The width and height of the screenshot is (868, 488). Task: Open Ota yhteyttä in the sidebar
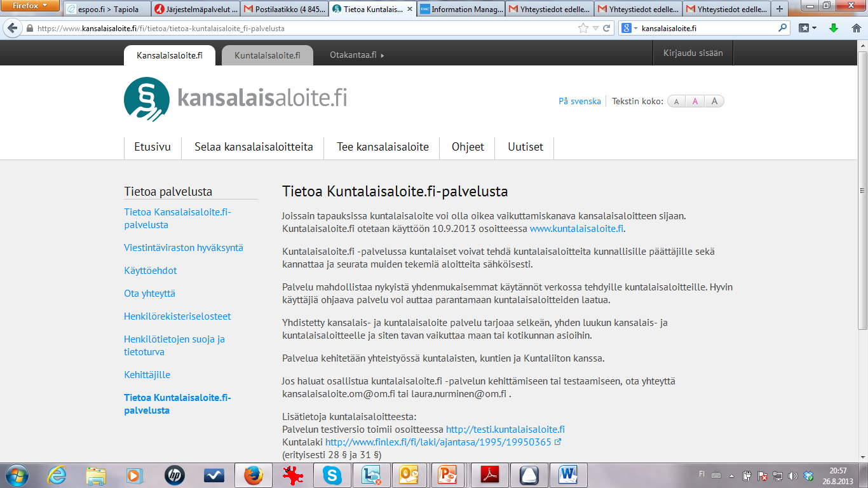[x=149, y=294]
